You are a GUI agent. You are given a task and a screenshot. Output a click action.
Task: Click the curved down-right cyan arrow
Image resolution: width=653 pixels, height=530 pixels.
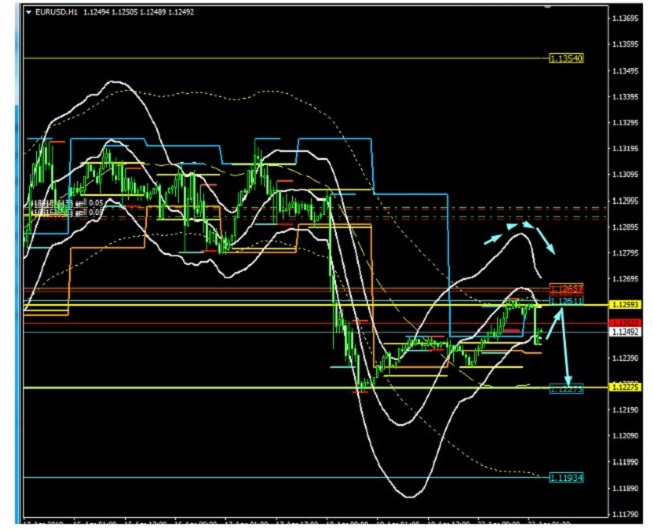546,238
